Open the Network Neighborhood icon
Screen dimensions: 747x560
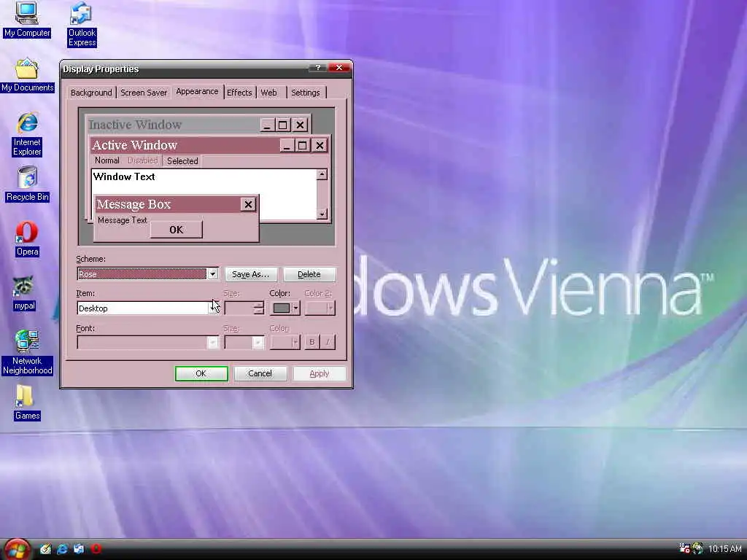coord(27,352)
